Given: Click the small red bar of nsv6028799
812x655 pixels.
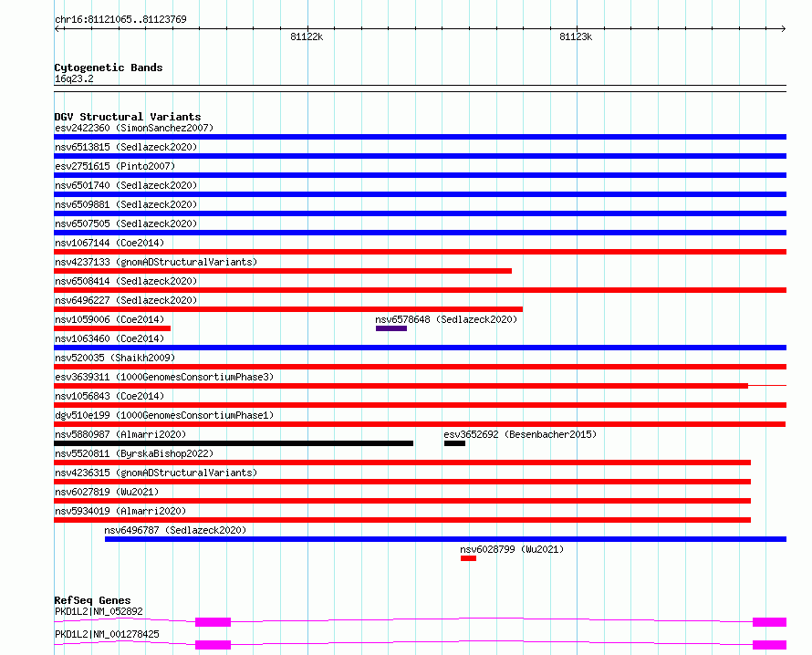Looking at the screenshot, I should pyautogui.click(x=469, y=558).
